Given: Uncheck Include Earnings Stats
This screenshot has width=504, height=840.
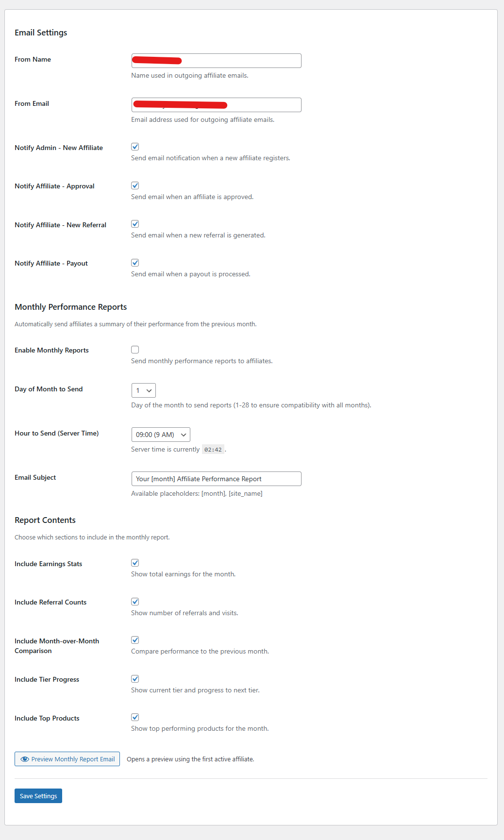Looking at the screenshot, I should pyautogui.click(x=135, y=562).
